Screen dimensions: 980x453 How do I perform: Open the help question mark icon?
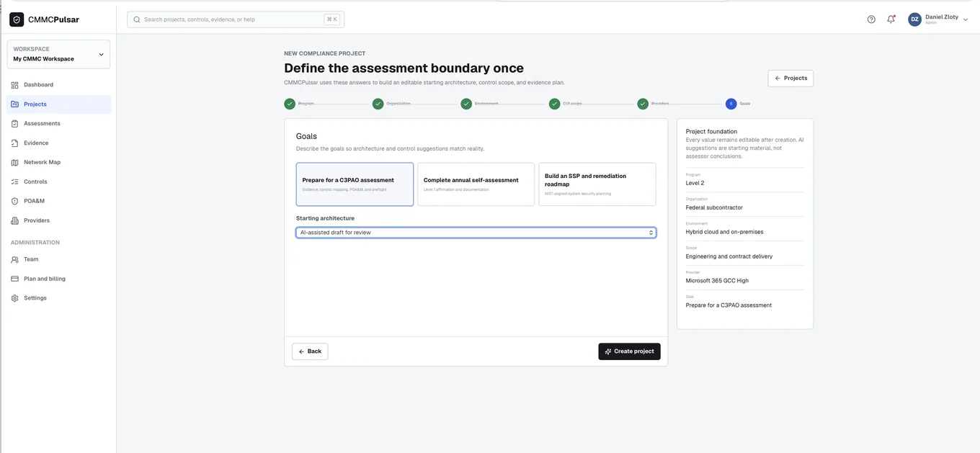871,19
